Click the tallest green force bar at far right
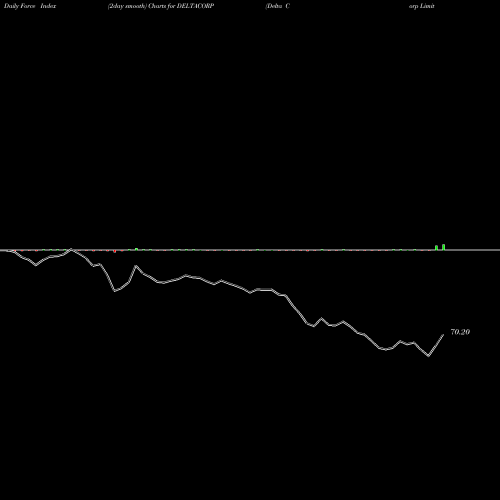The height and width of the screenshot is (500, 500). click(x=444, y=247)
